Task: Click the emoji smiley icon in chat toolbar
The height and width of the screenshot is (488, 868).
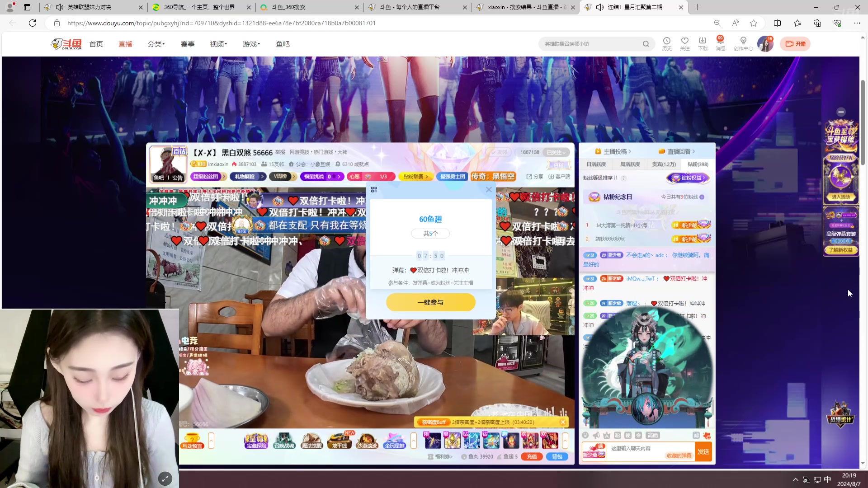Action: click(x=585, y=435)
